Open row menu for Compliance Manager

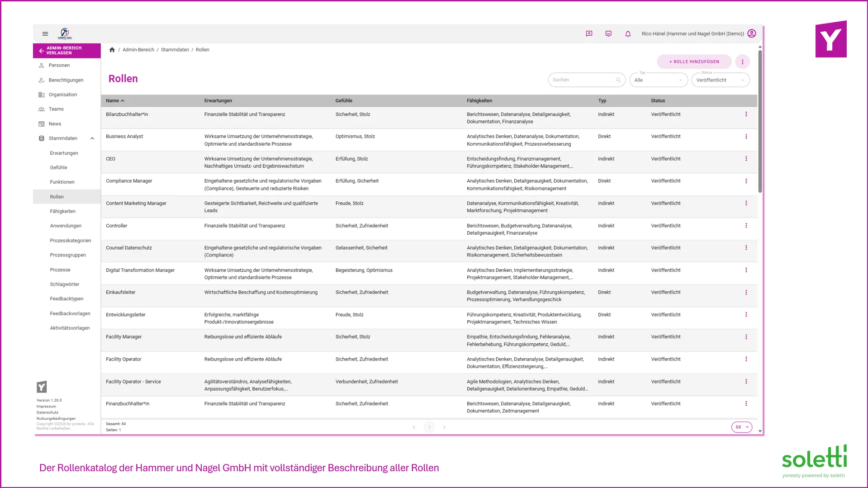click(x=746, y=181)
